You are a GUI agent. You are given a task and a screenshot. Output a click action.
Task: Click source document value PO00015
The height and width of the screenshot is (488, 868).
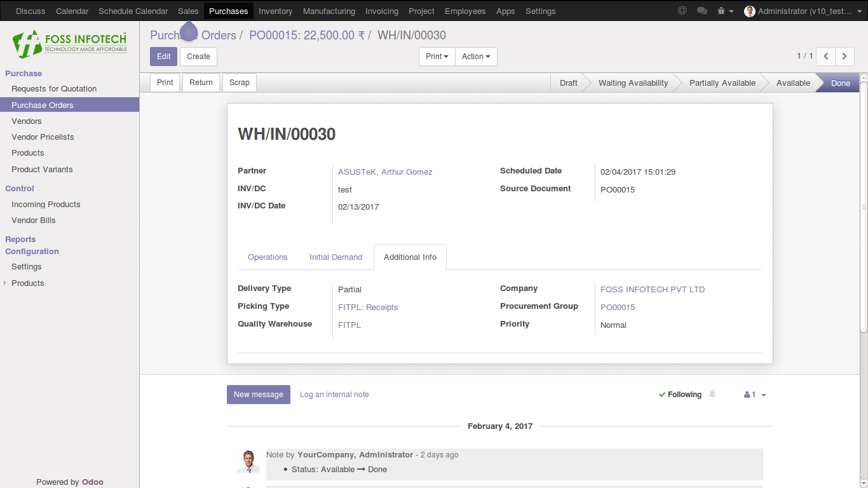pos(618,190)
